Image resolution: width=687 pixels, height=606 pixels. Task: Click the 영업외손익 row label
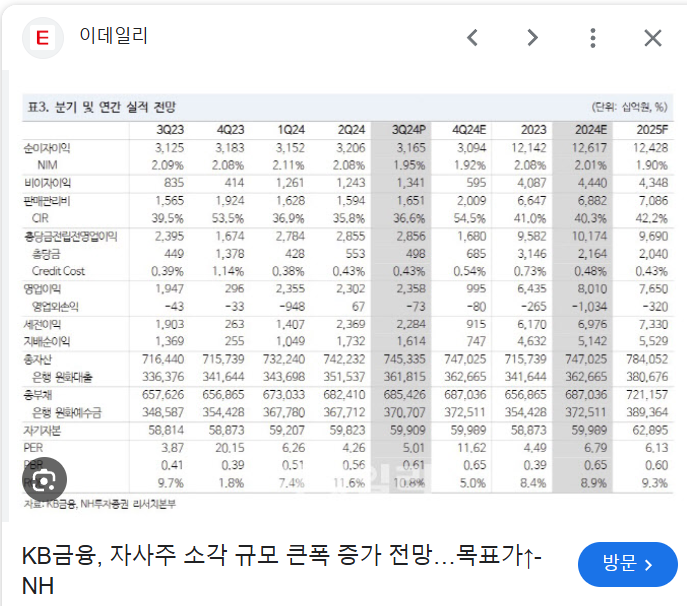tap(55, 307)
